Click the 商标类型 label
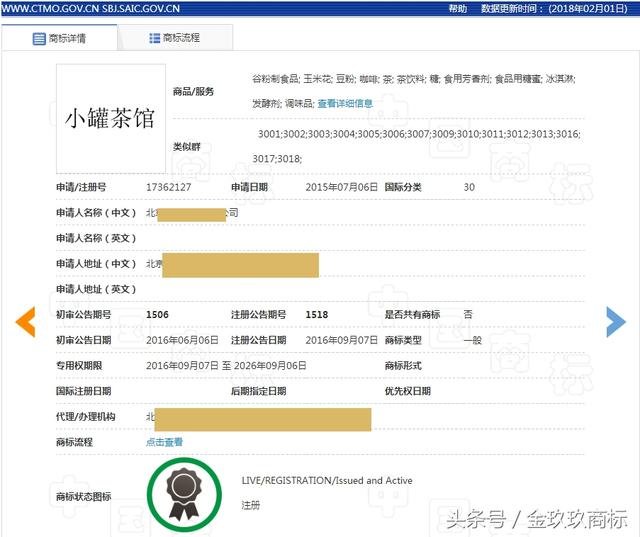 coord(403,340)
